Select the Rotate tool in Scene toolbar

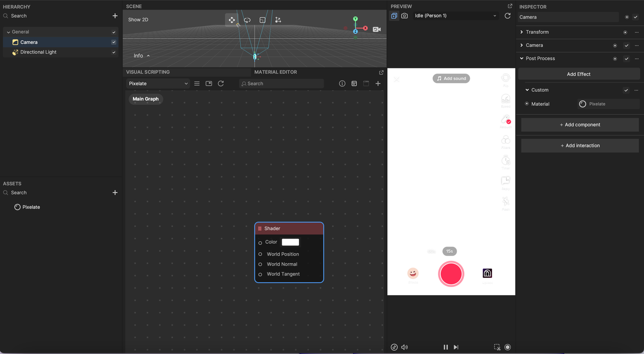[x=247, y=20]
